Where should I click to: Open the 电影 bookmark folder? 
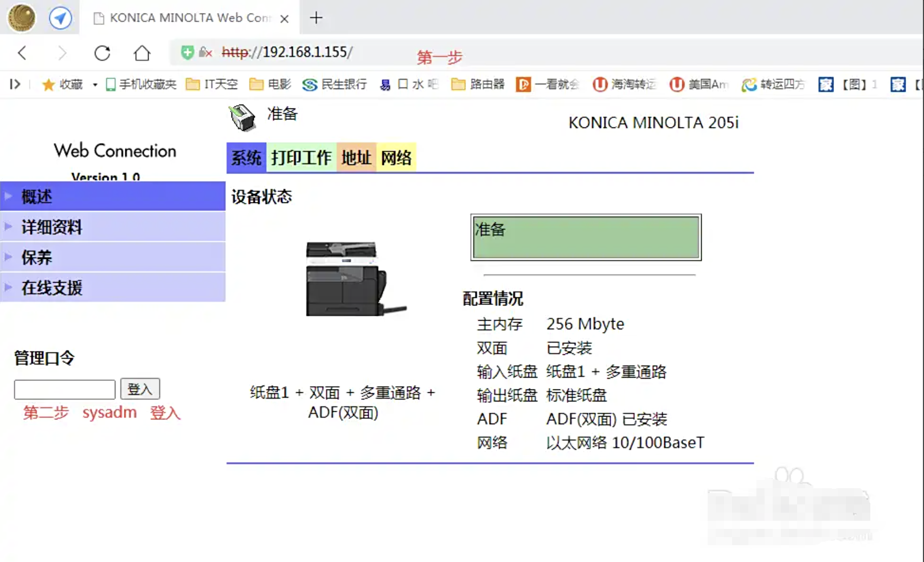click(x=270, y=84)
